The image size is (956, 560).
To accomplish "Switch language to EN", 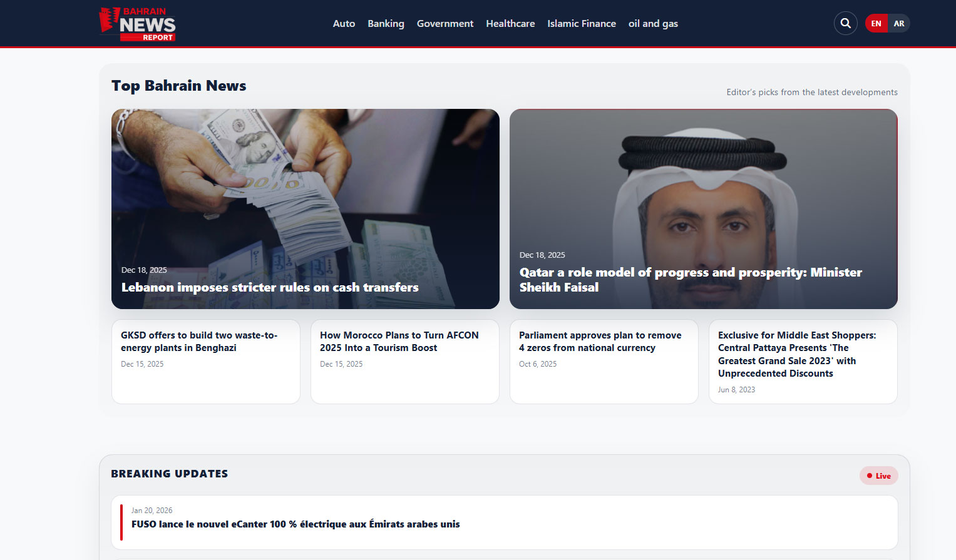I will 876,24.
